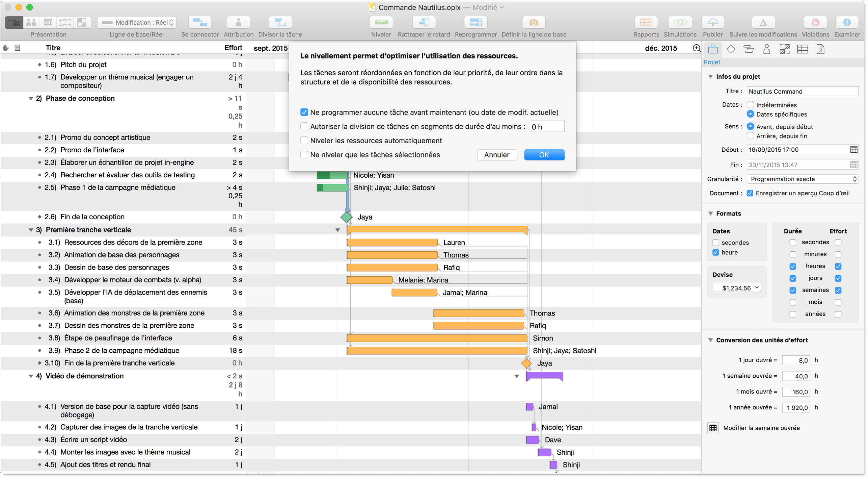The height and width of the screenshot is (478, 868).
Task: Enable Ne programmer aucune tâche avant maintenant checkbox
Action: point(304,112)
